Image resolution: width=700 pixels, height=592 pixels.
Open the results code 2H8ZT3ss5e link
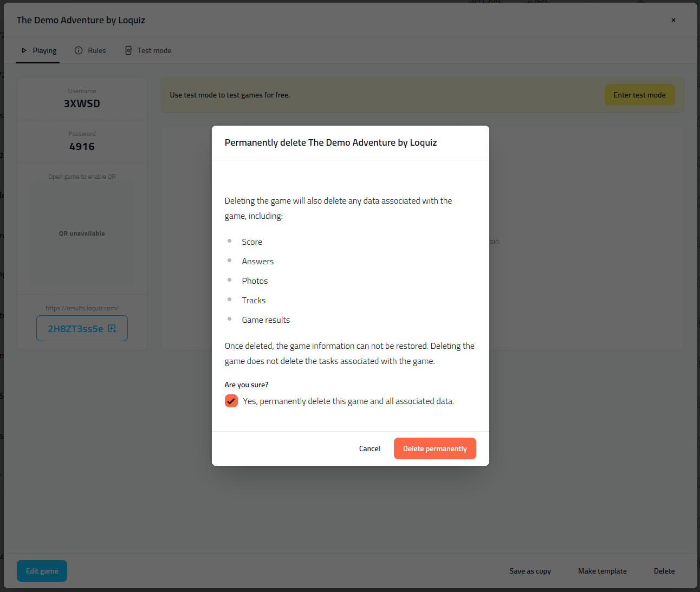(x=75, y=329)
